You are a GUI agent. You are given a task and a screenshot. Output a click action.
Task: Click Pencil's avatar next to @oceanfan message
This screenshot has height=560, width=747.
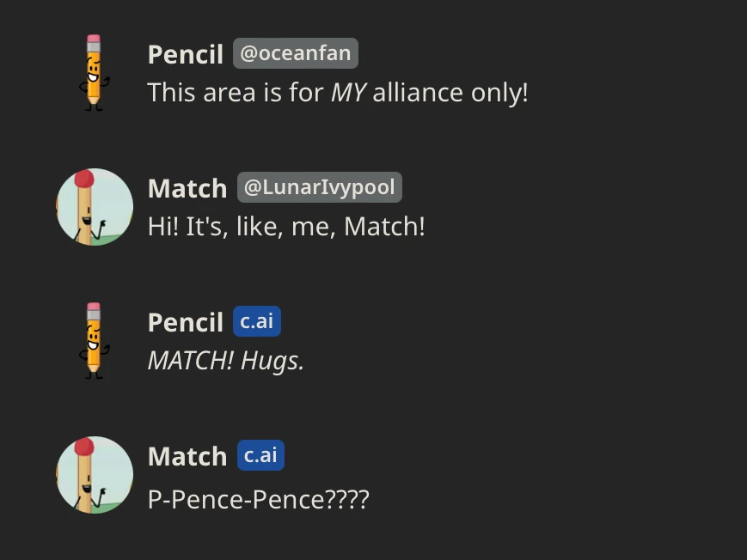[x=95, y=72]
